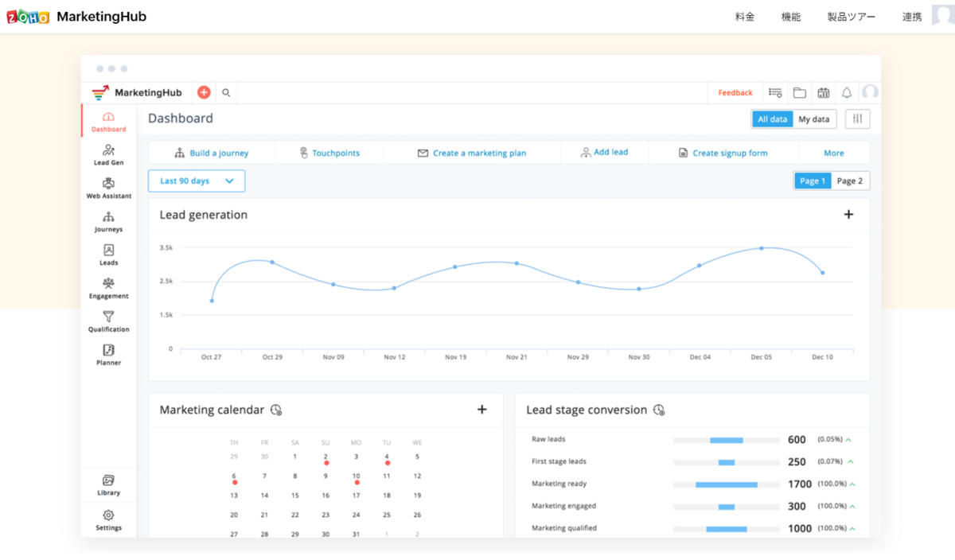Open Journeys in sidebar
Screen dimensions: 955x560
(x=108, y=222)
